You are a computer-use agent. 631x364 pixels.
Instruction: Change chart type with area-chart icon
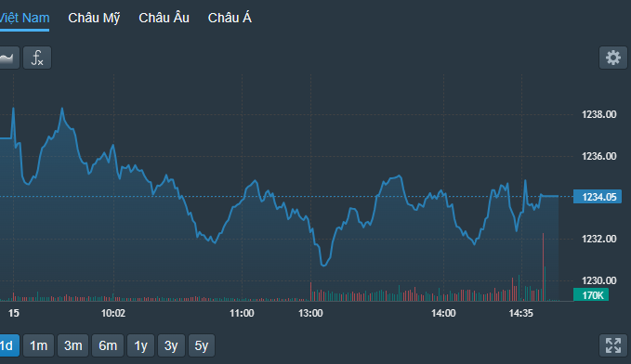(x=9, y=58)
